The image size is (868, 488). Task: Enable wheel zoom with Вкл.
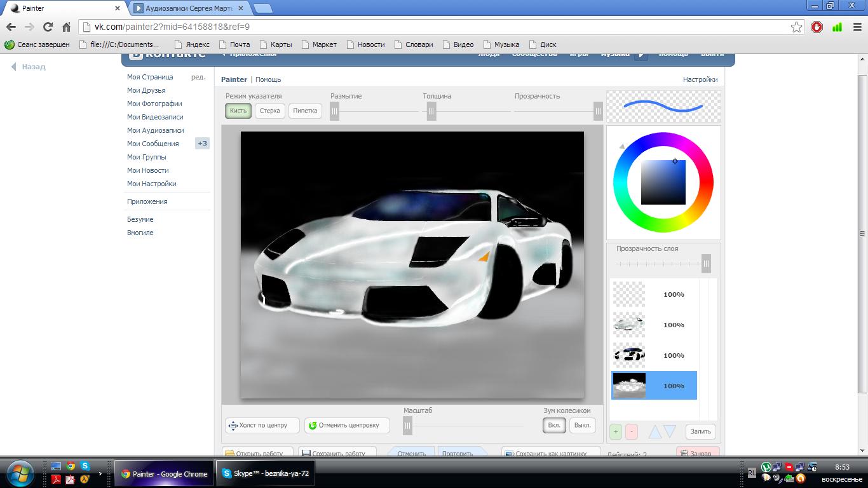pos(554,425)
